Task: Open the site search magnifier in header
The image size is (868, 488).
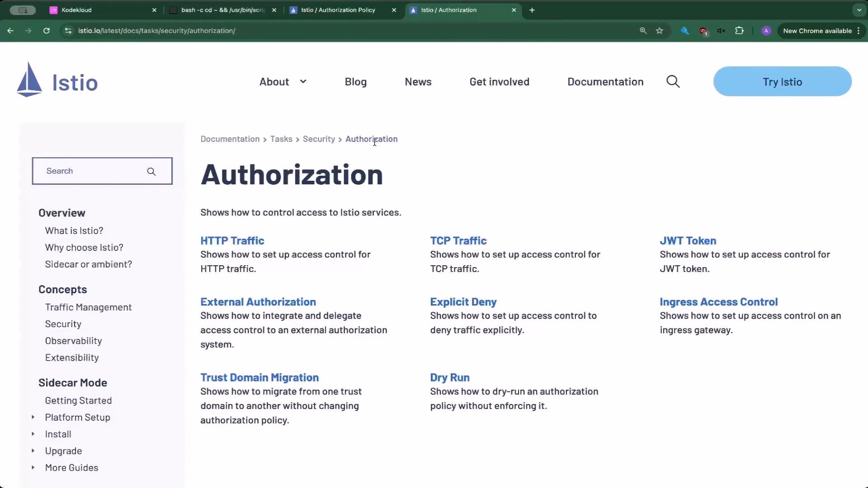Action: pos(673,82)
